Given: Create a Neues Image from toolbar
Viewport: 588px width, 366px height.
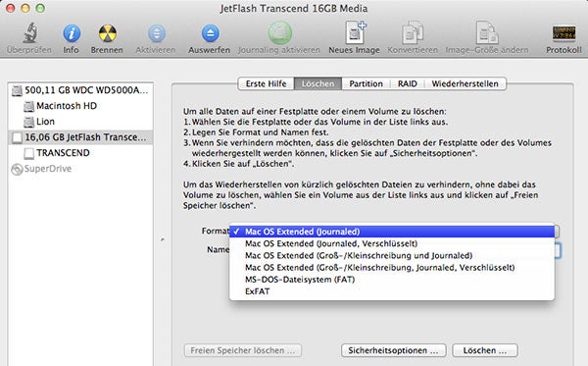Looking at the screenshot, I should click(x=355, y=32).
